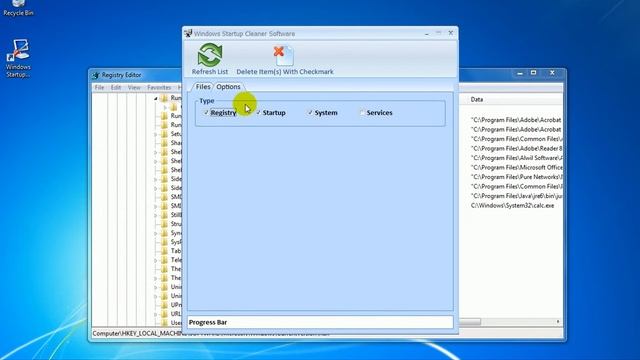Click the Windows Startup Cleaner title bar icon
The height and width of the screenshot is (360, 640).
[188, 33]
